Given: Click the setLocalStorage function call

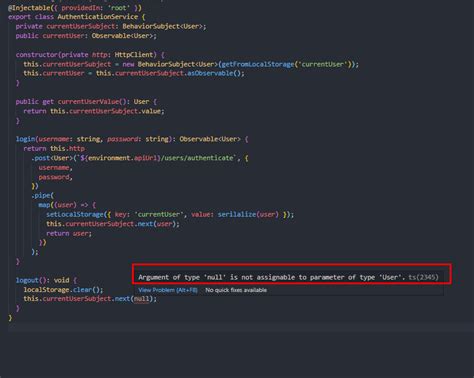Looking at the screenshot, I should pyautogui.click(x=75, y=214).
